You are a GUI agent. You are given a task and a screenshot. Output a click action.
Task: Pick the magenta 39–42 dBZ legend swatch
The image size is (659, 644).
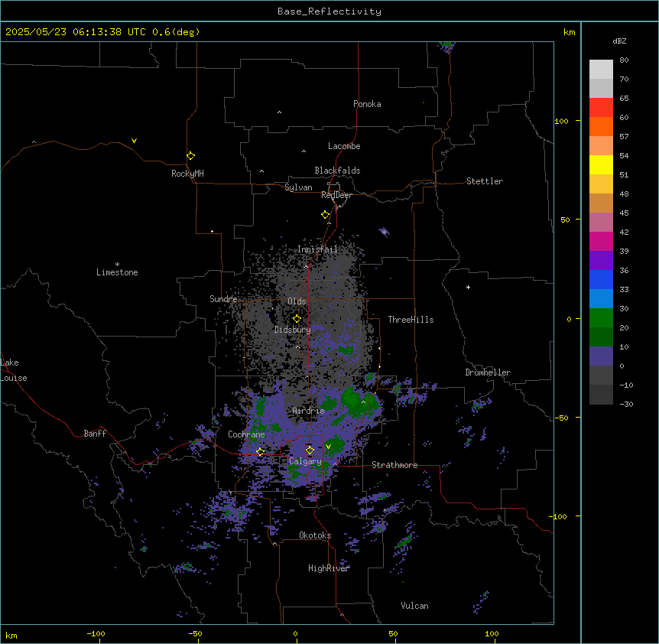[x=601, y=241]
